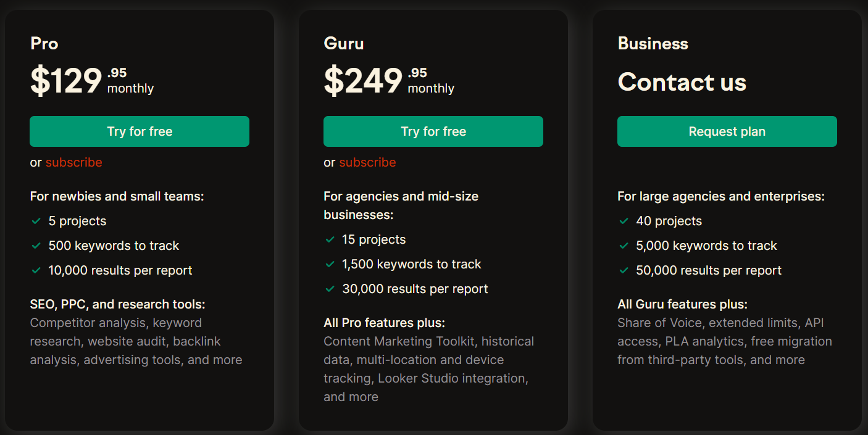Click the checkmark next to 15 projects
Image resolution: width=868 pixels, height=435 pixels.
330,239
